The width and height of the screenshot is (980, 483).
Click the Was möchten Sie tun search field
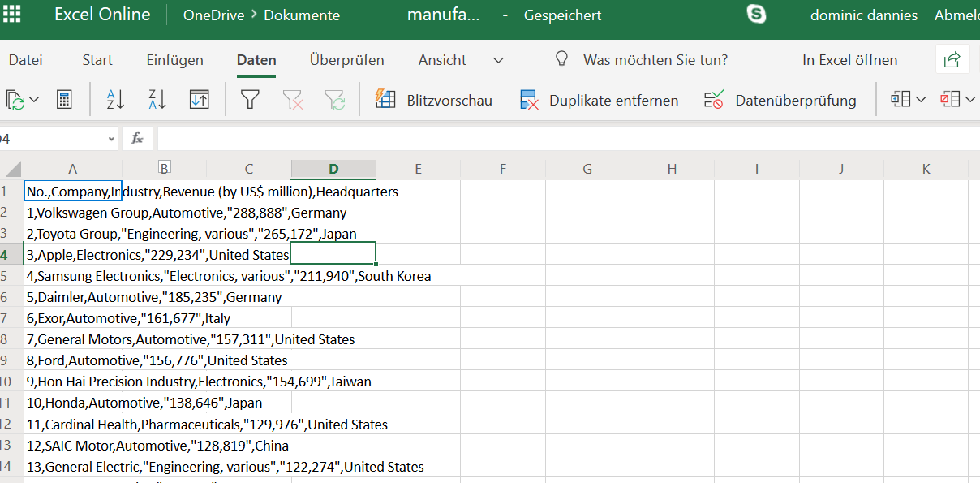point(655,60)
